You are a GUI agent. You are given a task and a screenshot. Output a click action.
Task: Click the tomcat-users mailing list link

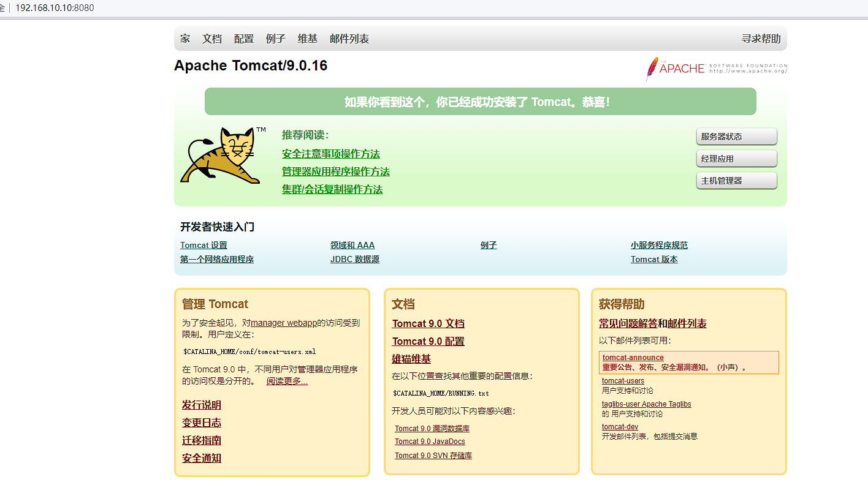click(x=623, y=381)
